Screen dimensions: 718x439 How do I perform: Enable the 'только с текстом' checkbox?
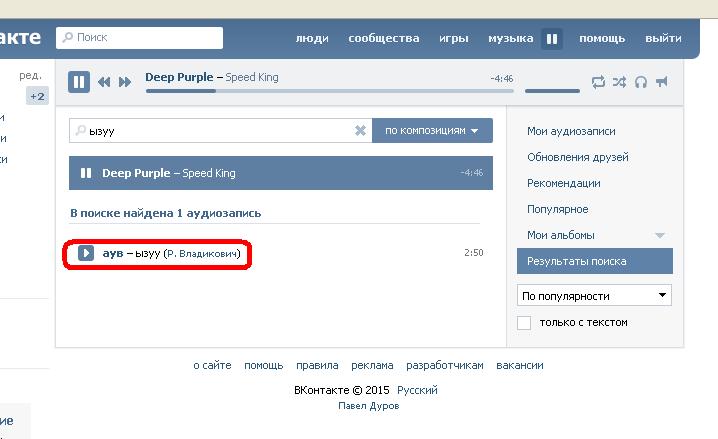click(524, 322)
